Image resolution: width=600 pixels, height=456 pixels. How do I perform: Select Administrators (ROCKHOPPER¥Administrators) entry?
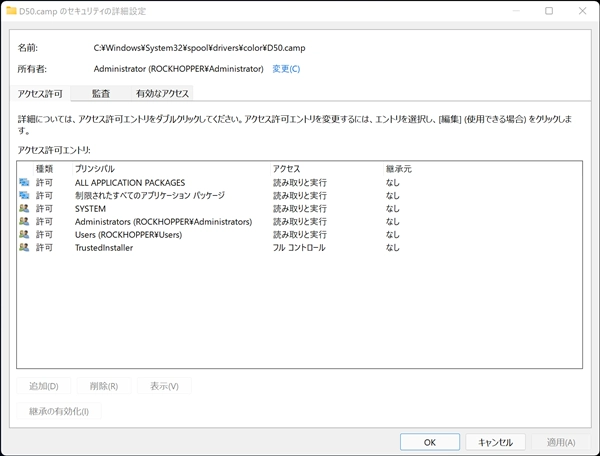point(163,222)
